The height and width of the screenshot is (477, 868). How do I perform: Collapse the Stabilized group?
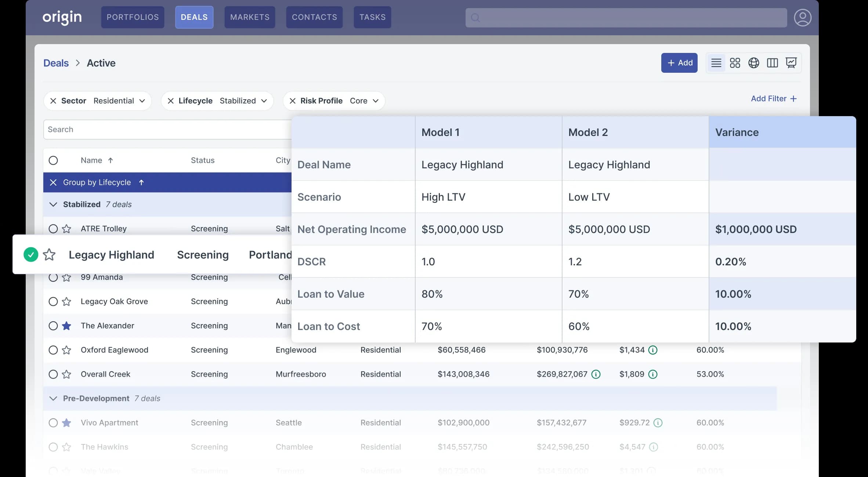(x=53, y=204)
